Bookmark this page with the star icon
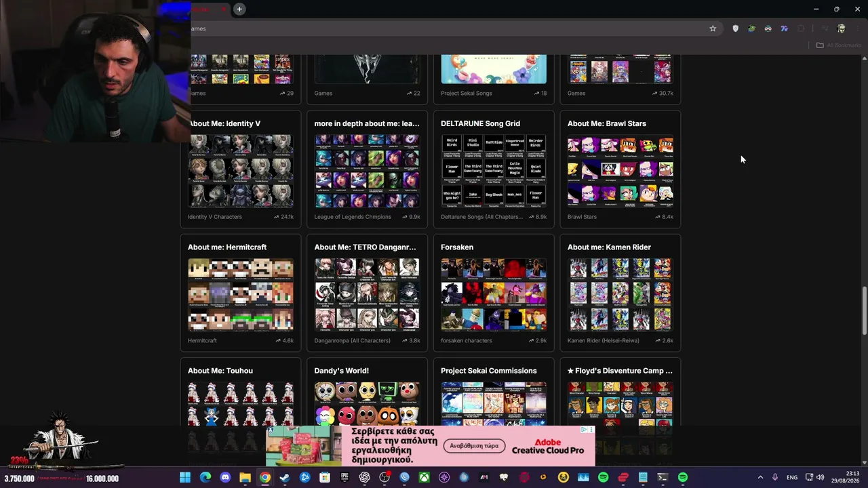This screenshot has width=868, height=488. tap(713, 28)
